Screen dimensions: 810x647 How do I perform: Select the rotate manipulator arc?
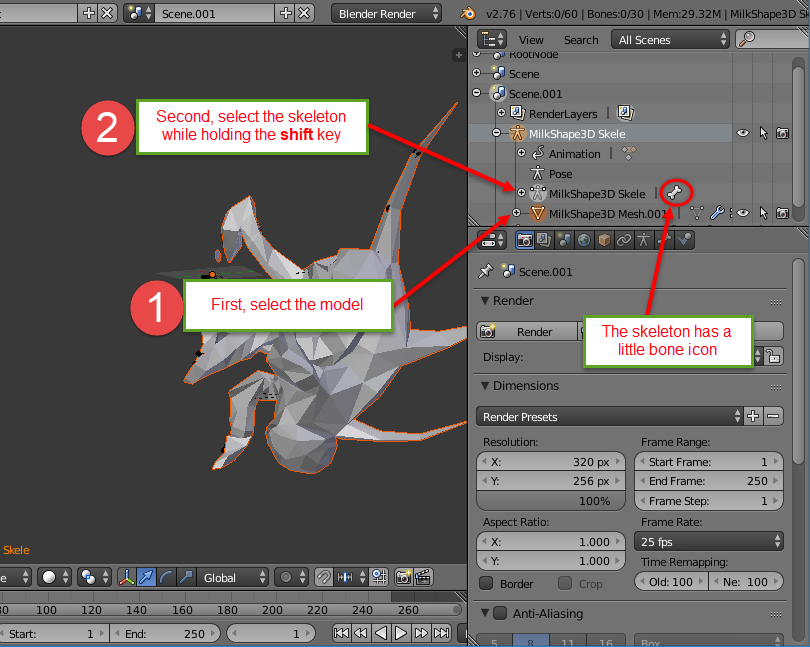click(166, 577)
